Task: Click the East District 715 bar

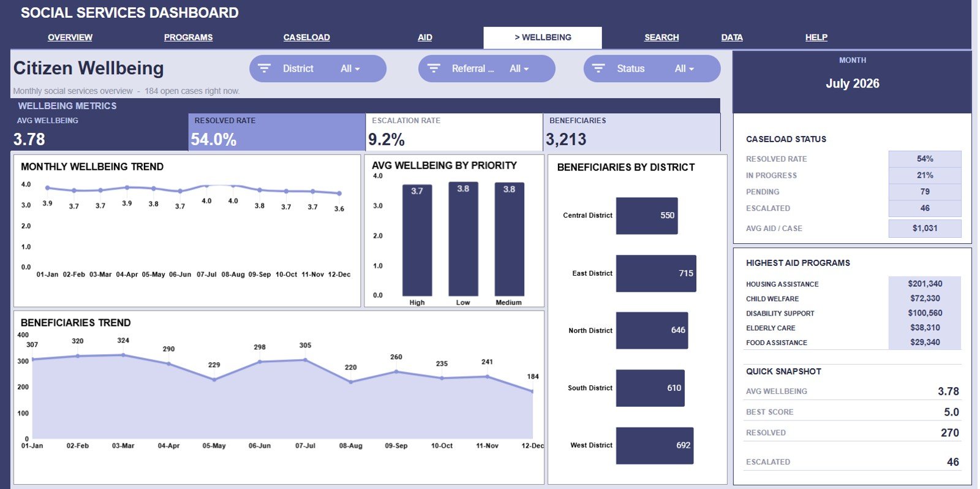Action: pyautogui.click(x=656, y=273)
